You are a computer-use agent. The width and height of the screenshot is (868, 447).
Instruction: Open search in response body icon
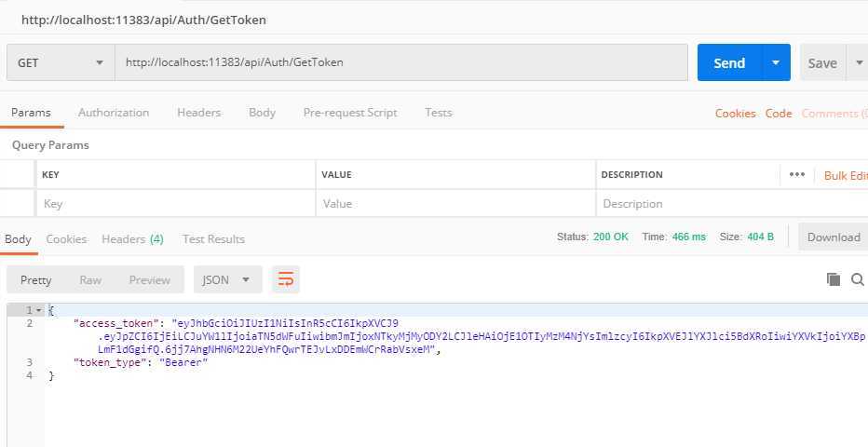pyautogui.click(x=858, y=279)
